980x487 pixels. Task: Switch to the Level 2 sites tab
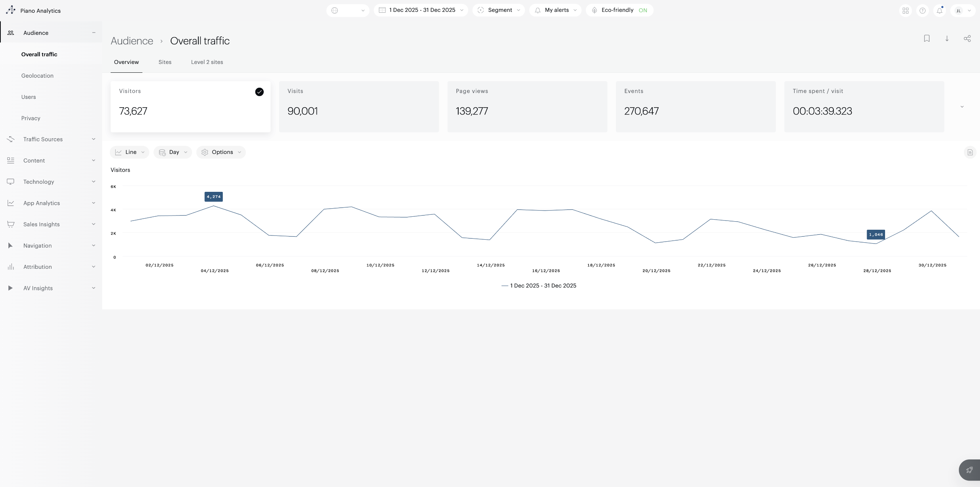(x=207, y=62)
